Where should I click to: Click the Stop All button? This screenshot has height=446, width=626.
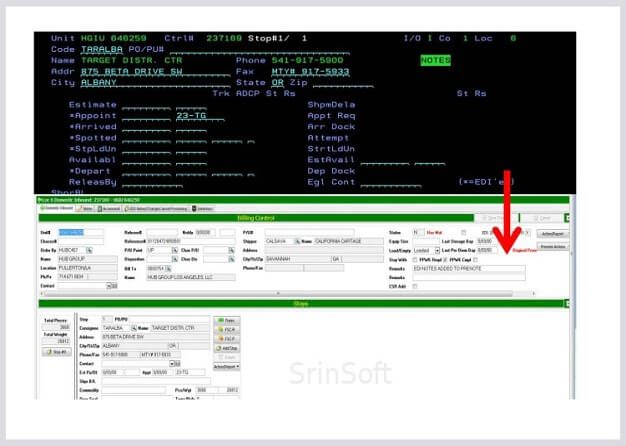click(57, 352)
